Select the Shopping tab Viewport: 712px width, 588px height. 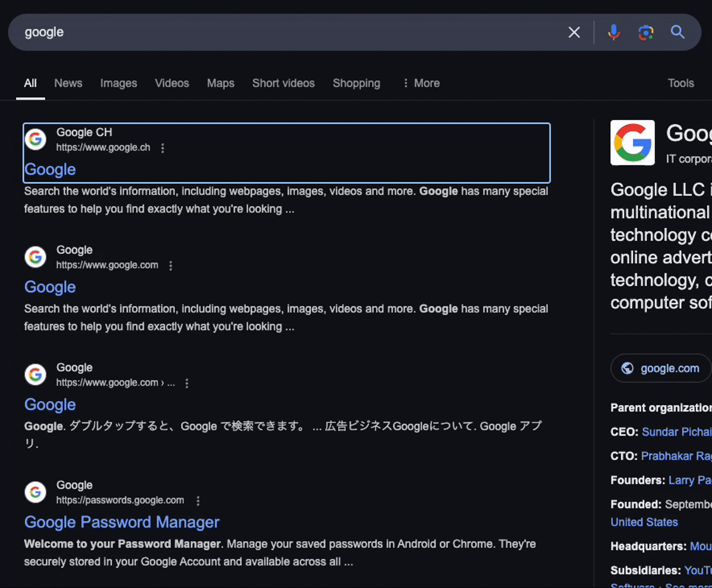[x=357, y=83]
